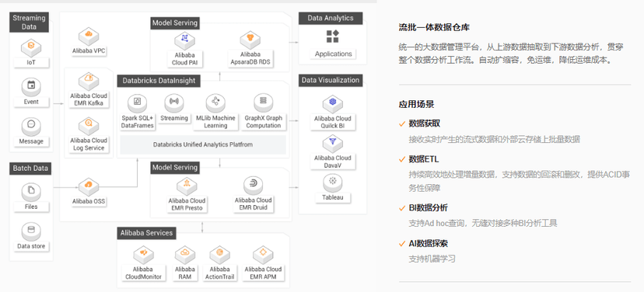Click the Databricks DataInsight header label
The image size is (644, 292).
click(159, 81)
